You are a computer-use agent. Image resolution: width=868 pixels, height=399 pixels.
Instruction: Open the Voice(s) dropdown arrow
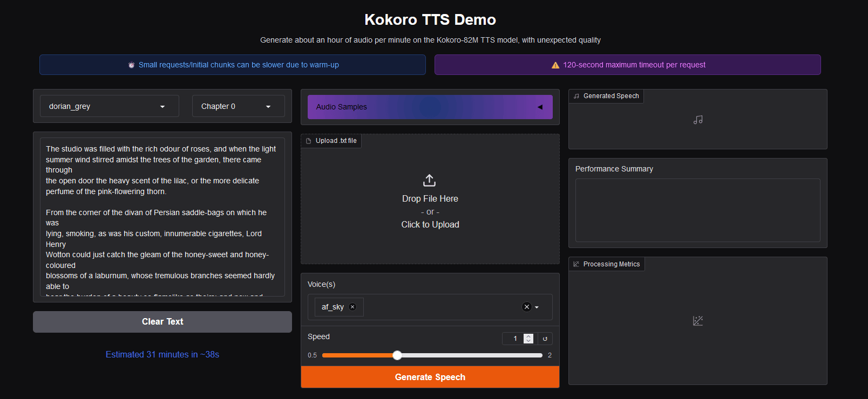[x=537, y=307]
